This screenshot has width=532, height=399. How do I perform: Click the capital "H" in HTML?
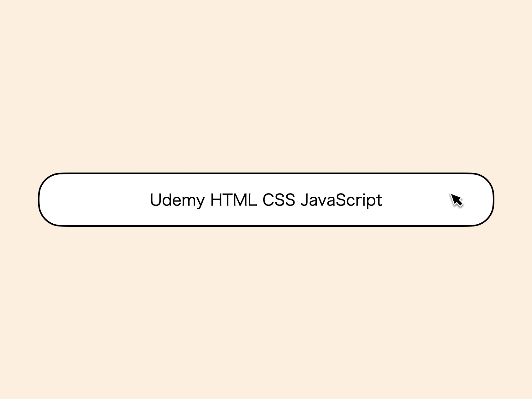coord(216,200)
